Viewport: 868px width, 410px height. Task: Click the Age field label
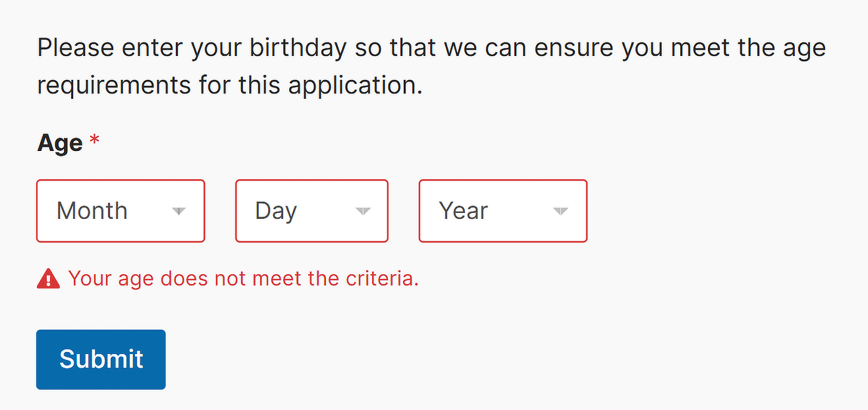tap(60, 142)
